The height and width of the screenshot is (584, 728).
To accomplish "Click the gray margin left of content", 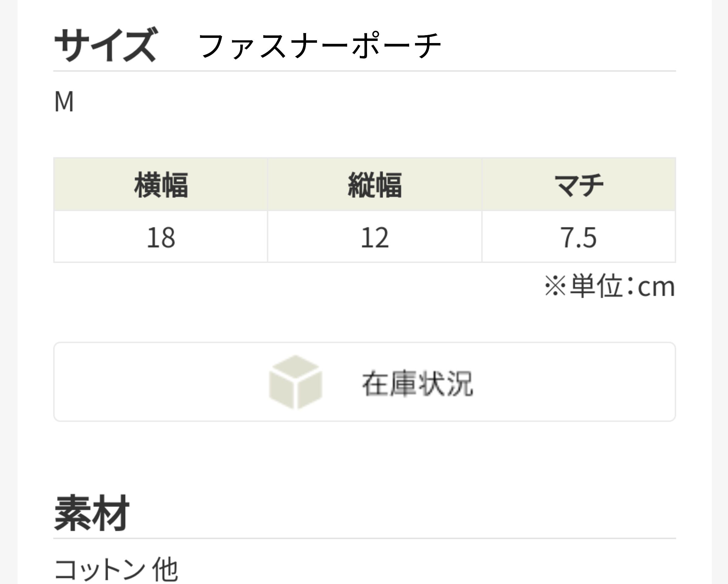I will point(8,292).
